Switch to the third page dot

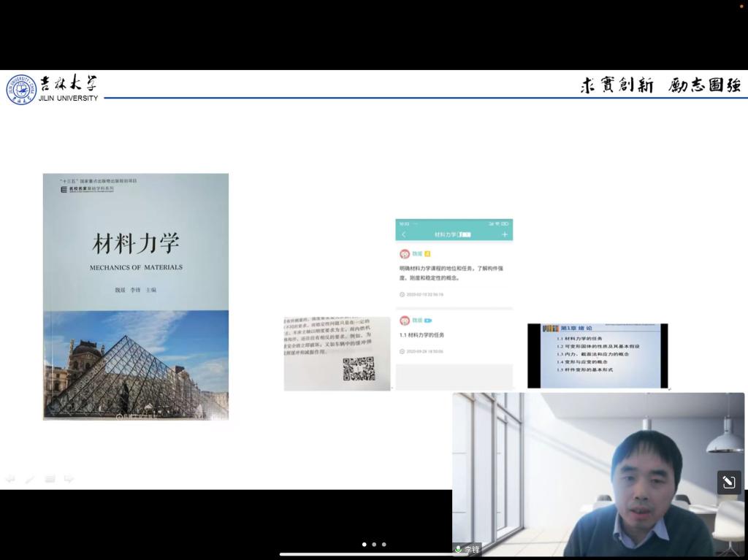384,544
